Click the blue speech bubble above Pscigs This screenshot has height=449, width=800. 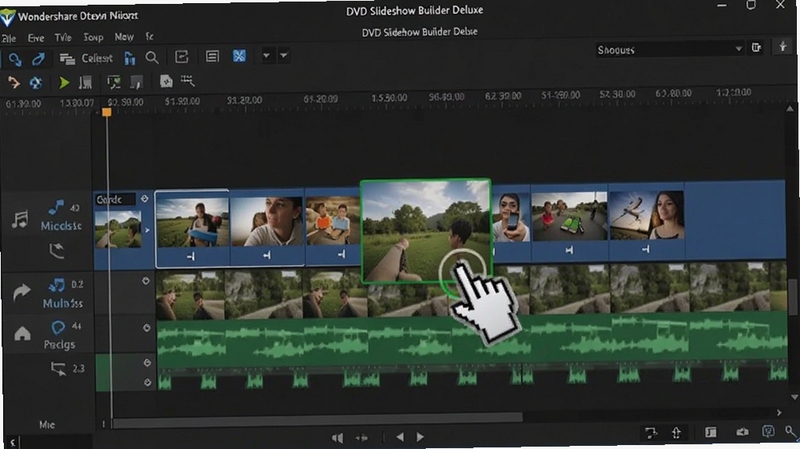[x=58, y=327]
